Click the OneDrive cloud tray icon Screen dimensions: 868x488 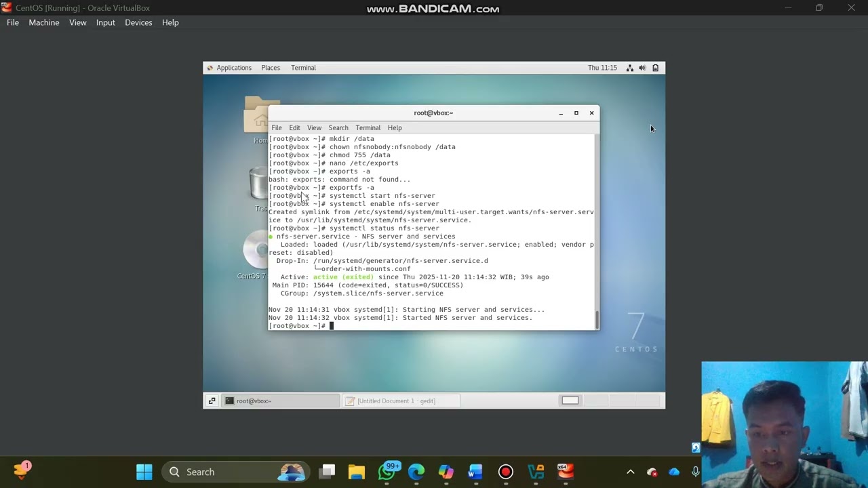click(674, 472)
